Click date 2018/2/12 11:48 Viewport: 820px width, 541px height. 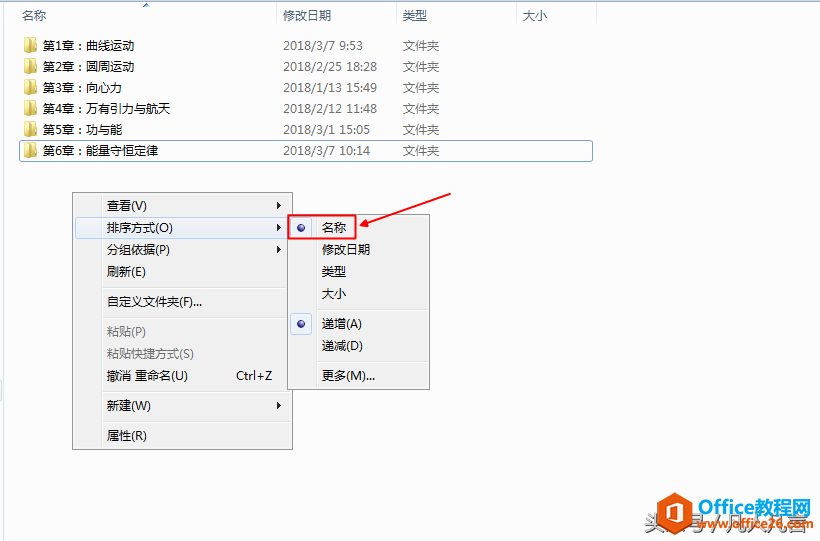[330, 108]
